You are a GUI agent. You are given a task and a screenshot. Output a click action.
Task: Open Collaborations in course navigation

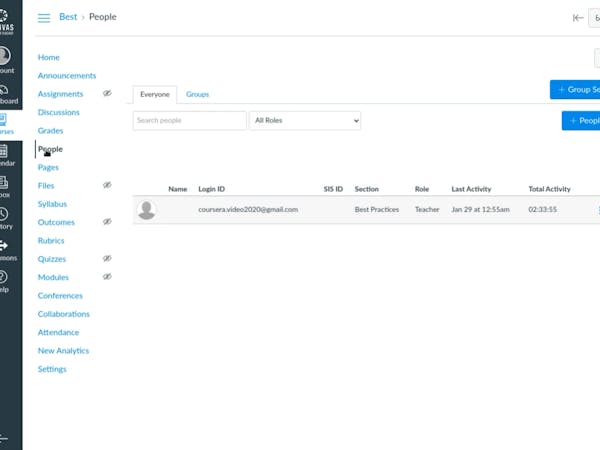64,314
